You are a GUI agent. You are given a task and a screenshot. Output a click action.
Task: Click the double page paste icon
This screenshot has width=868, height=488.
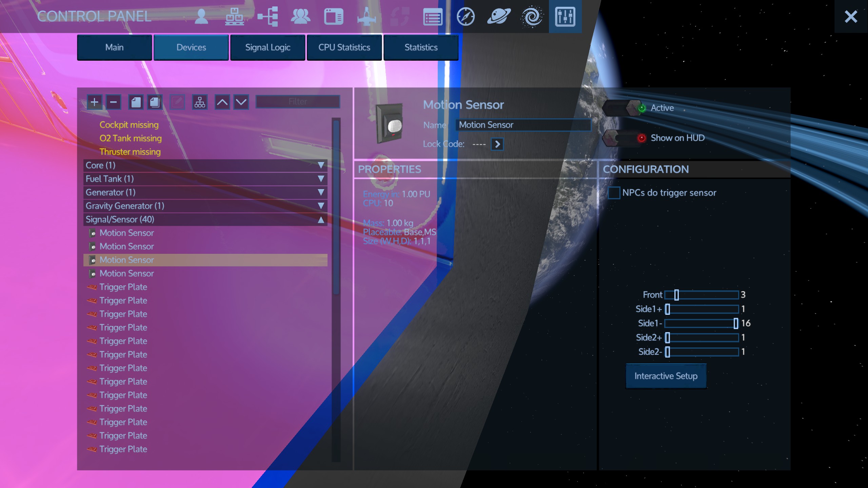[155, 102]
